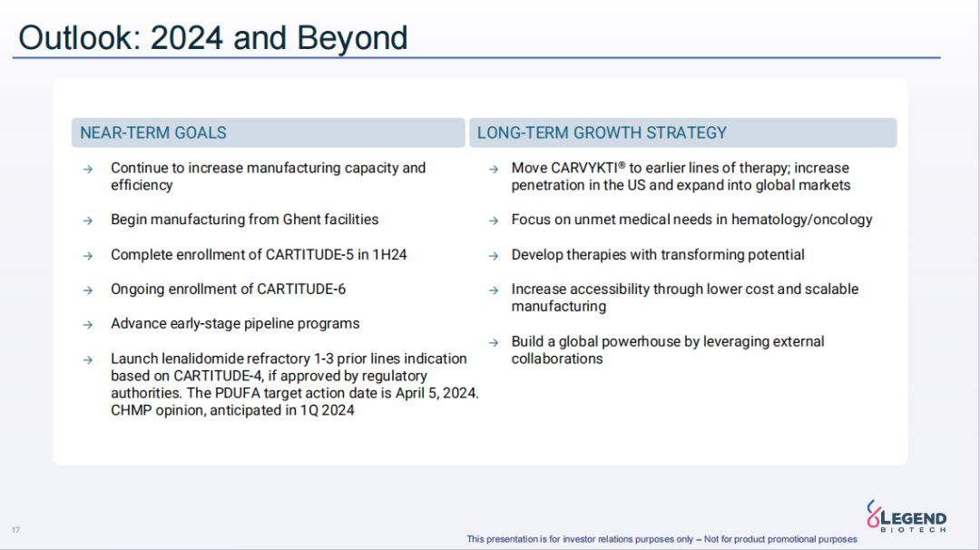Click arrow bullet beside 'Develop therapies'
The image size is (980, 550).
point(494,256)
